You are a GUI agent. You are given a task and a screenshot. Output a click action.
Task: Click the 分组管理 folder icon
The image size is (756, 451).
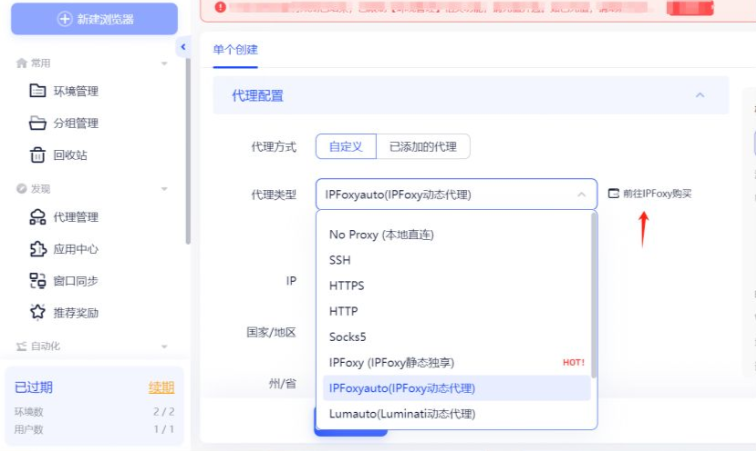38,123
